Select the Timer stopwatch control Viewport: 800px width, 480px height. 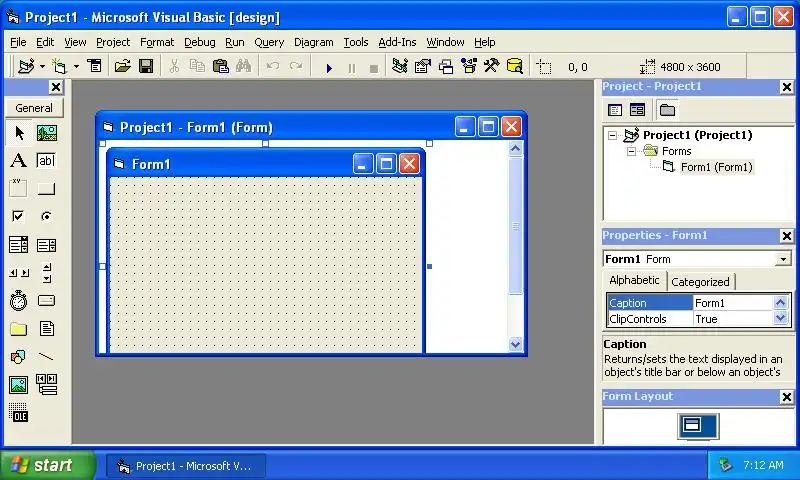(x=19, y=300)
